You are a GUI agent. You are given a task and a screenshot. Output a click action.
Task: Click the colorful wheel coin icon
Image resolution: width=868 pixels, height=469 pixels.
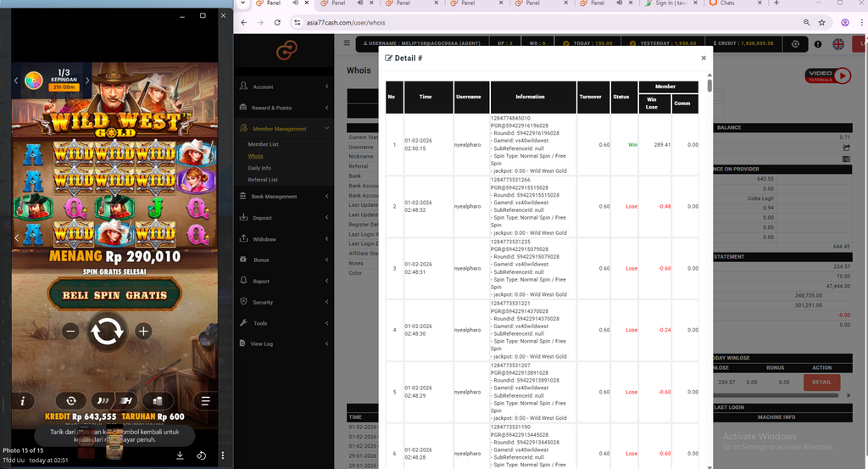pos(34,81)
